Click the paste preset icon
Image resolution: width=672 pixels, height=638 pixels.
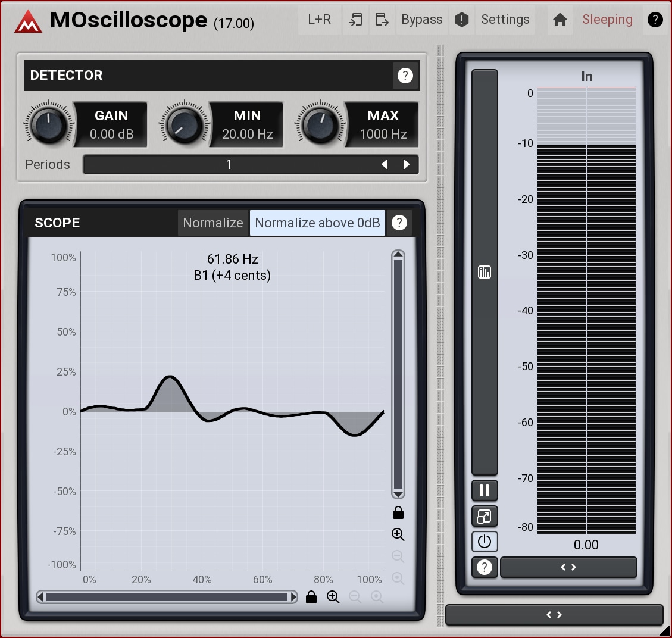[382, 20]
